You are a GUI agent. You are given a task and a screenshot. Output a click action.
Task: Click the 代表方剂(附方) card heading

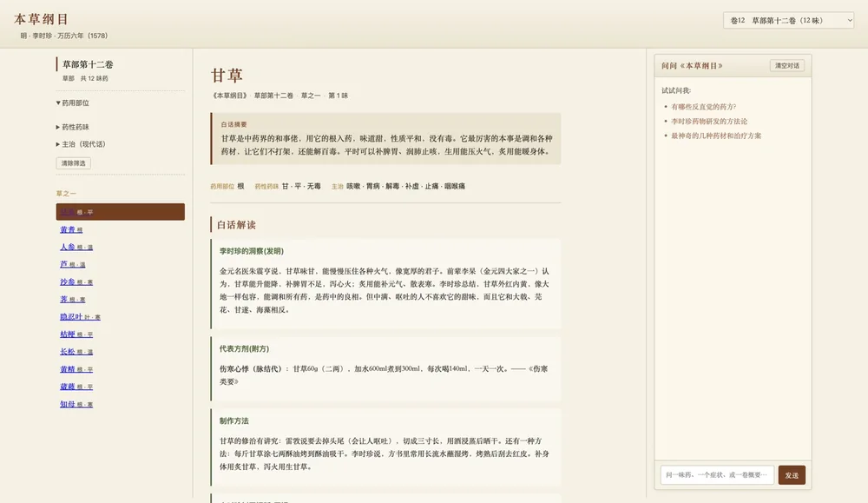tap(244, 348)
